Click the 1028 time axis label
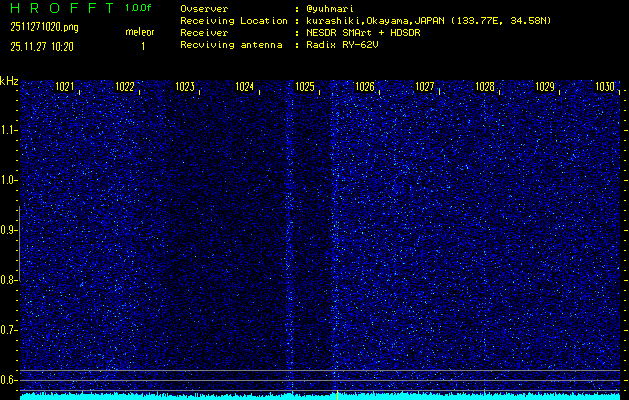The height and width of the screenshot is (400, 629). coord(485,87)
